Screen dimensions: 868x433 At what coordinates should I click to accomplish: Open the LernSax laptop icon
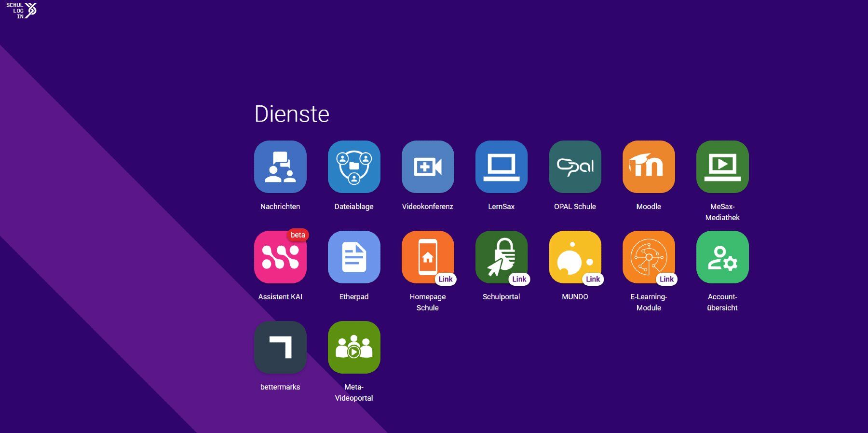point(502,167)
